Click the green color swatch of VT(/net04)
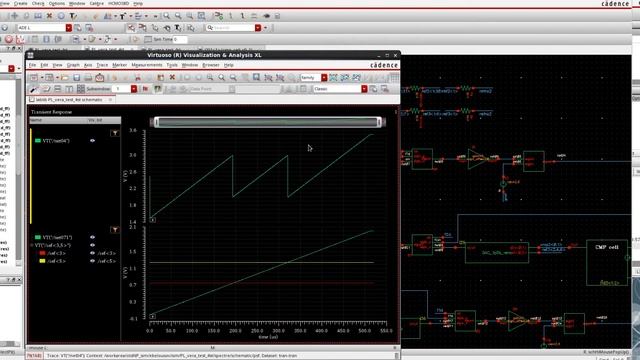 38,140
